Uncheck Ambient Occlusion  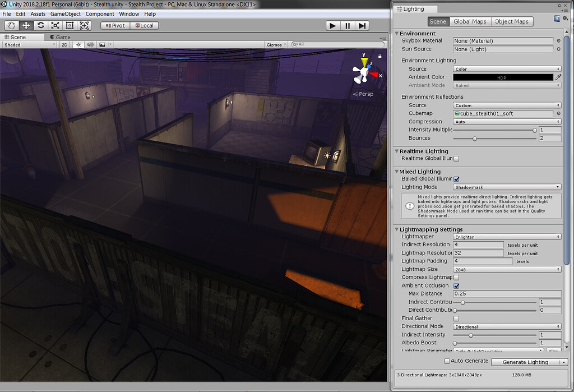click(x=456, y=285)
